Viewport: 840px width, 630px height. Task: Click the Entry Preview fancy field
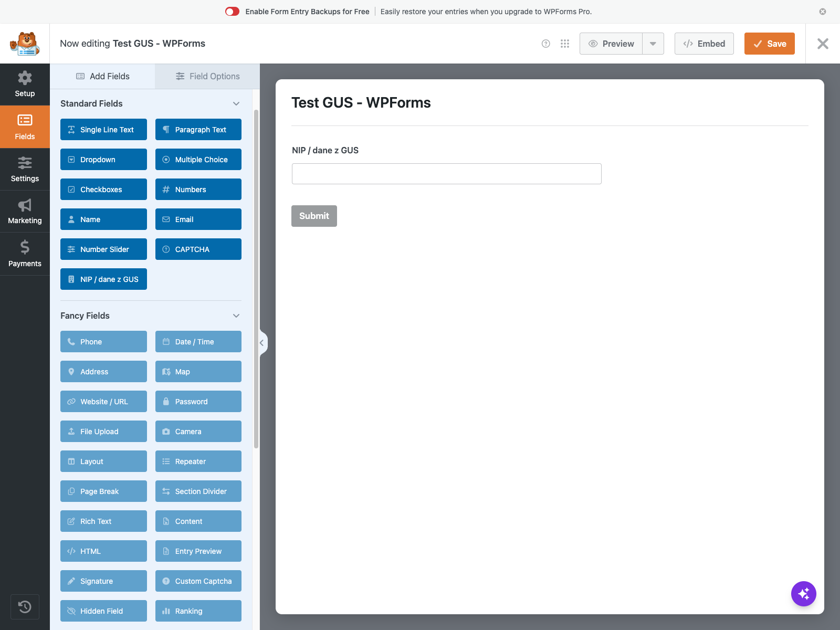coord(198,551)
